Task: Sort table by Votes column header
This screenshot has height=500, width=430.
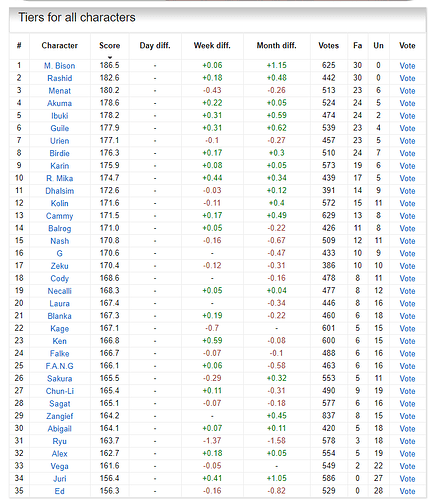Action: point(328,46)
